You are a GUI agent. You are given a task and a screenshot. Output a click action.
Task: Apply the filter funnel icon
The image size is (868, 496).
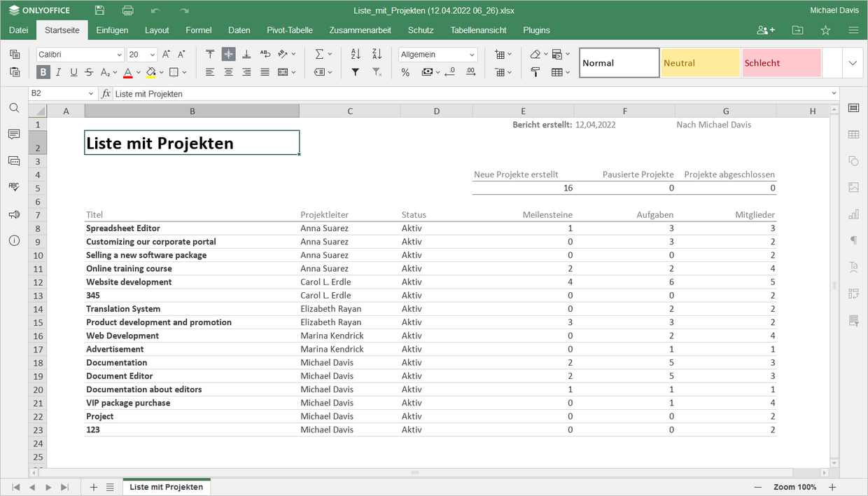(x=356, y=71)
